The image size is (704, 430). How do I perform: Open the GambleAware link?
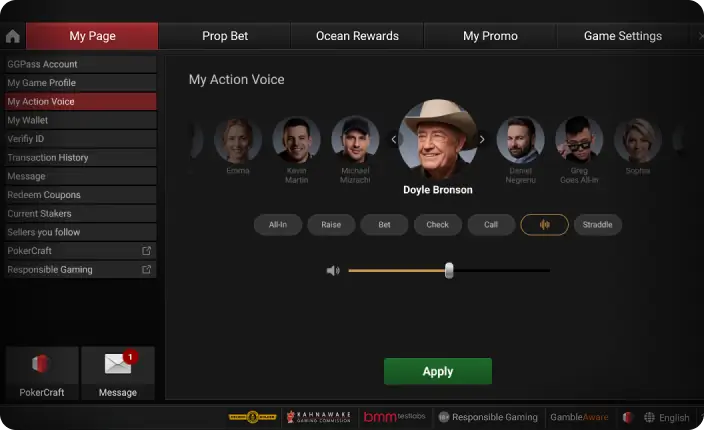click(579, 417)
